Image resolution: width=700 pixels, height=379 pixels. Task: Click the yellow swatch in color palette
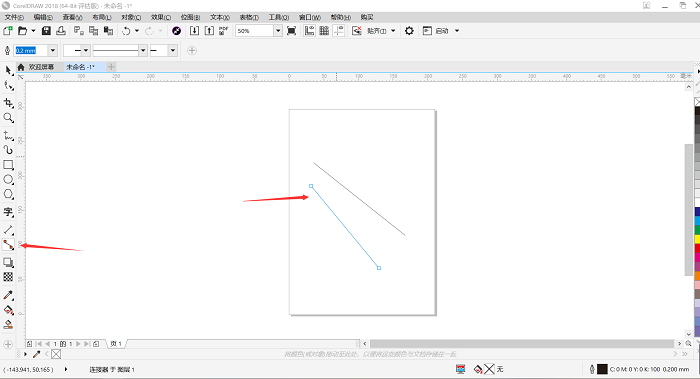click(697, 239)
